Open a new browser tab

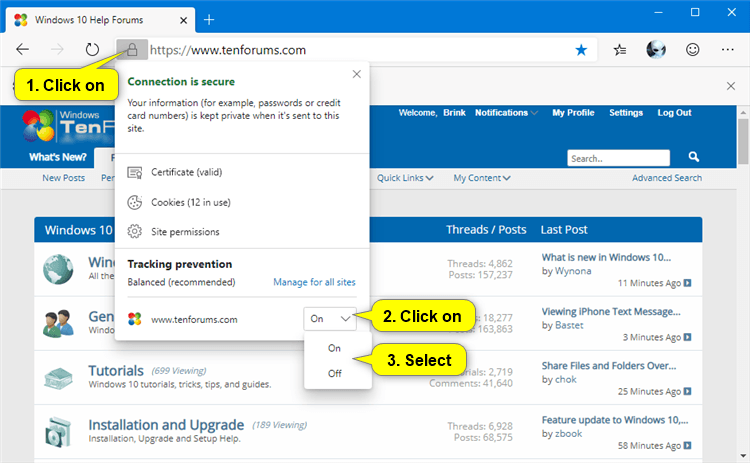(x=209, y=20)
